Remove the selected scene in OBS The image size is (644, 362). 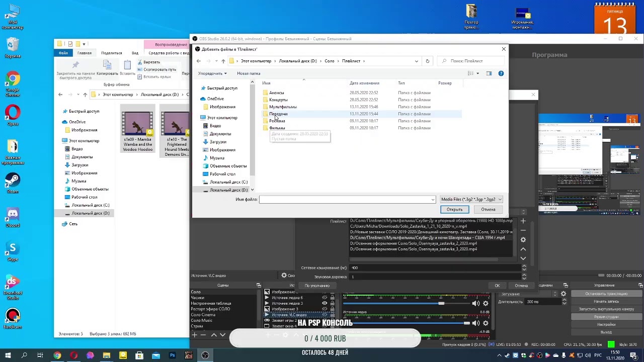(x=203, y=334)
